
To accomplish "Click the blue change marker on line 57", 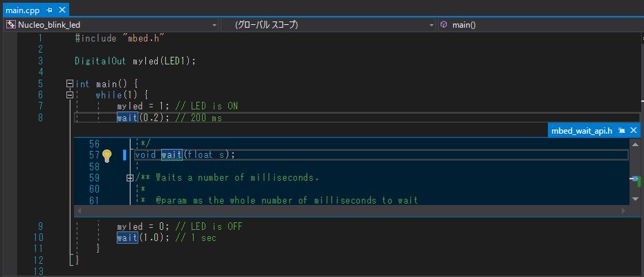I will click(x=125, y=155).
